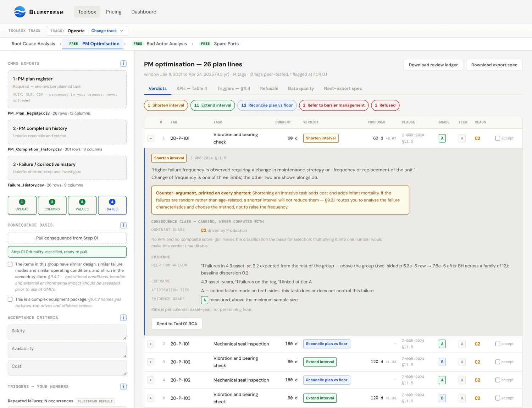Go to Root Cause Analysis step

click(x=33, y=44)
